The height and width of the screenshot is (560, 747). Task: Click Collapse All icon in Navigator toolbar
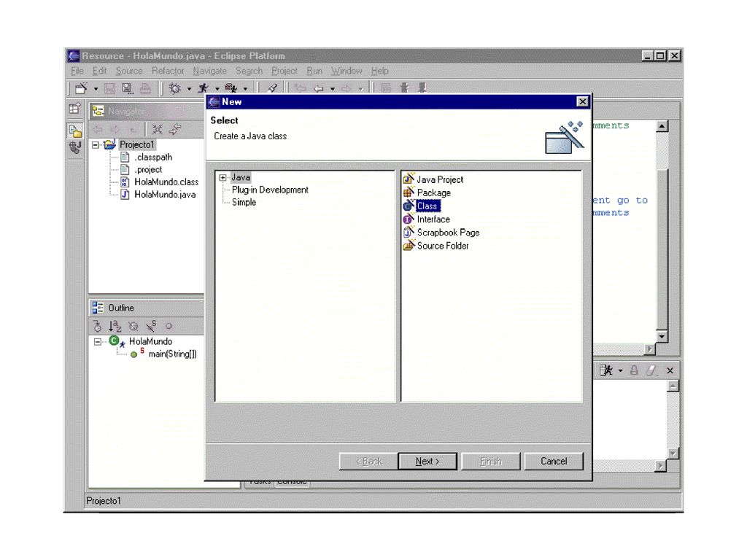click(x=157, y=129)
